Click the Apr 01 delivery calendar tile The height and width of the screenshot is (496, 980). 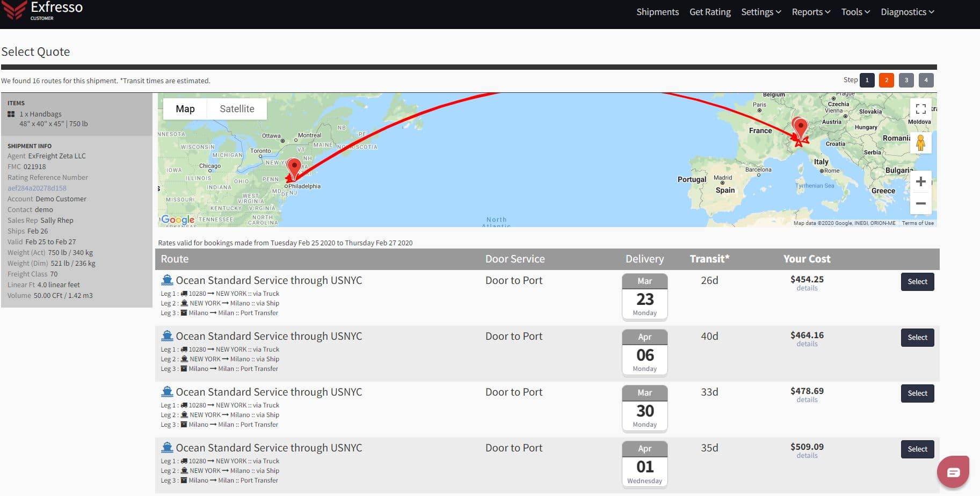pyautogui.click(x=644, y=464)
